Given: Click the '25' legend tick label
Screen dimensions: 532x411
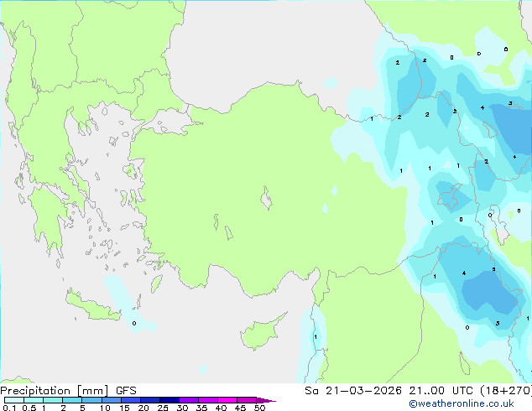Looking at the screenshot, I should (163, 408).
